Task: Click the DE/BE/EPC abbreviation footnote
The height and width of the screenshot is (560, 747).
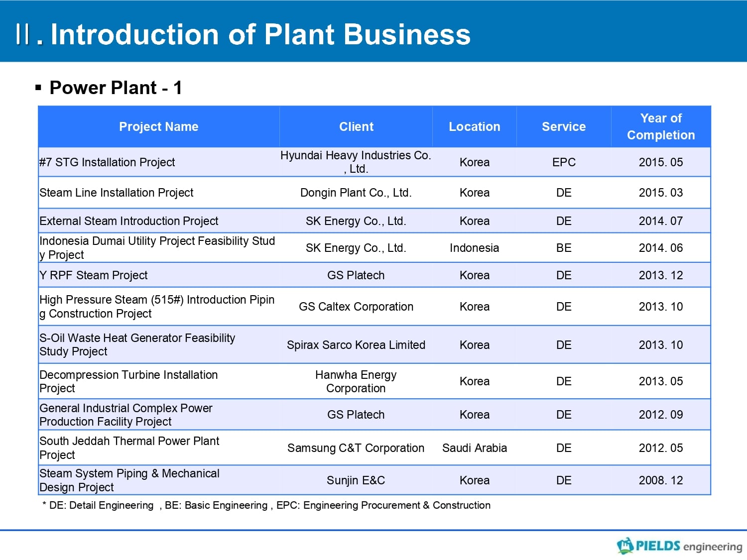Action: [266, 505]
